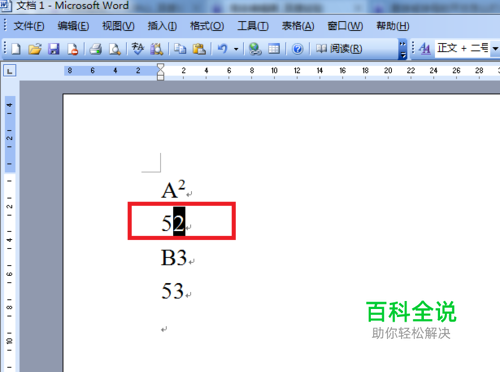Undo the last action

tap(222, 49)
